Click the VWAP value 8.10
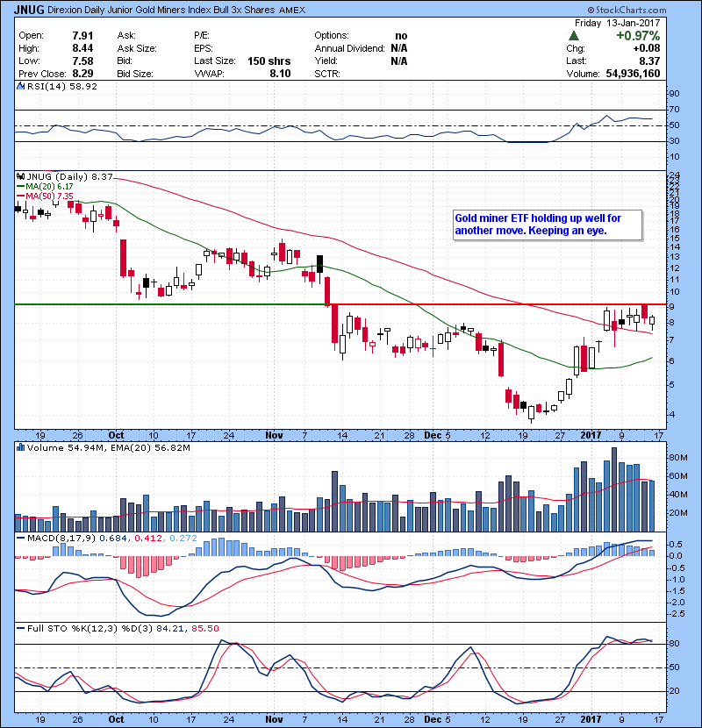This screenshot has height=728, width=702. point(280,74)
